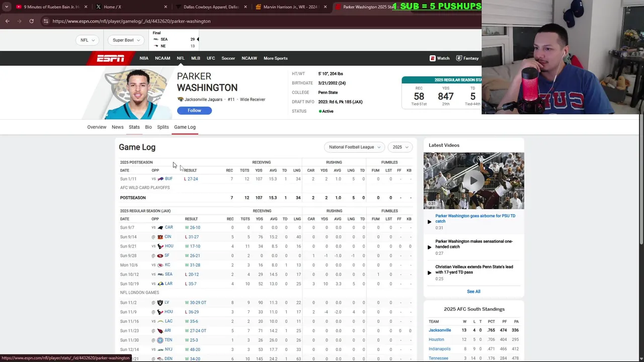Open NCAAM in the ESPN navigation
Viewport: 644px width, 362px height.
click(x=163, y=58)
